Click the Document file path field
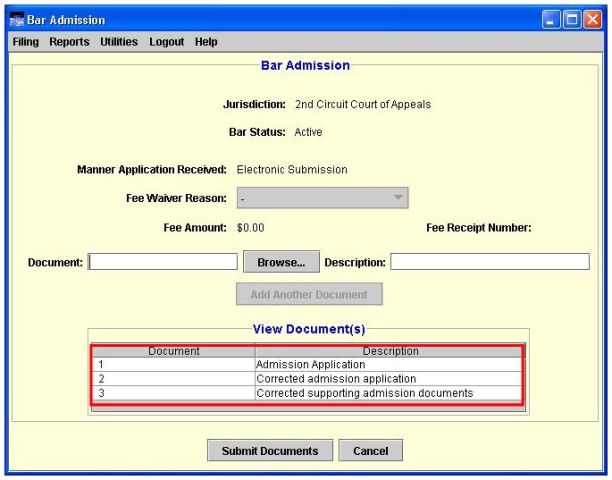This screenshot has height=480, width=612. coord(163,261)
